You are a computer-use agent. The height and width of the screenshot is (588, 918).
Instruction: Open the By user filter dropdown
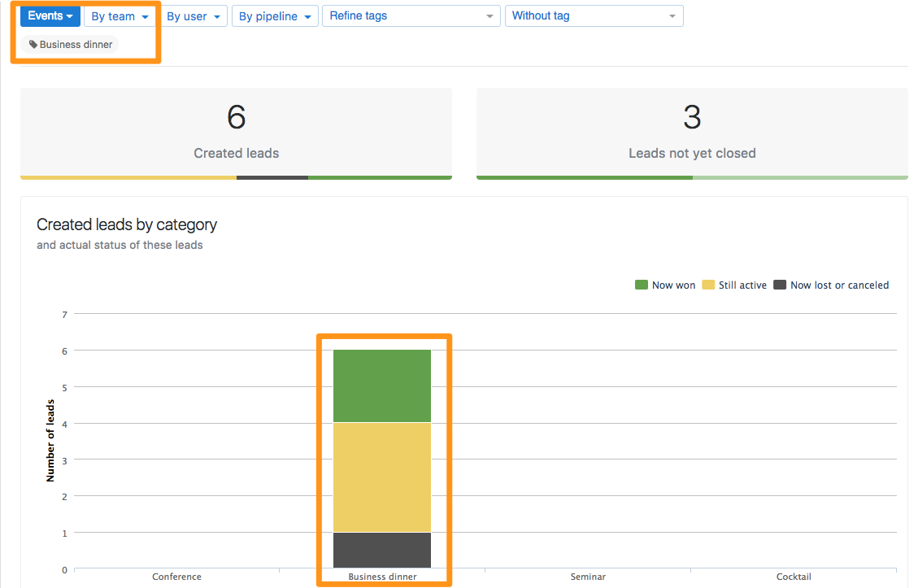(x=194, y=16)
